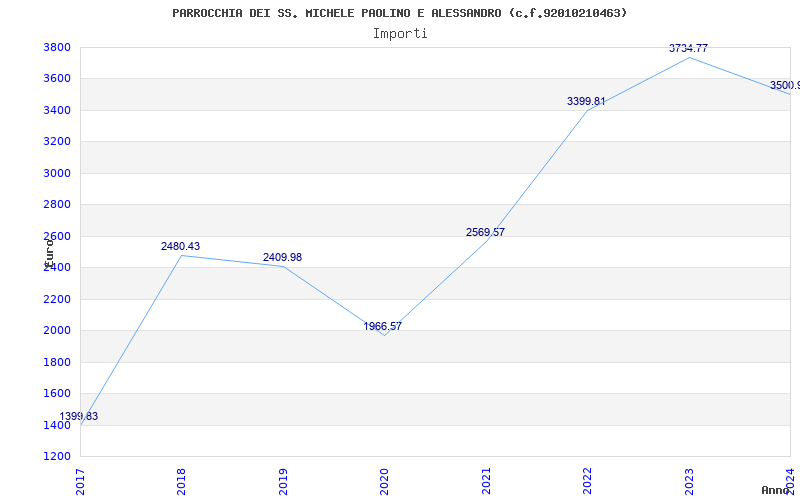Click the 2019 x-axis year label
800x500 pixels.
click(x=283, y=482)
